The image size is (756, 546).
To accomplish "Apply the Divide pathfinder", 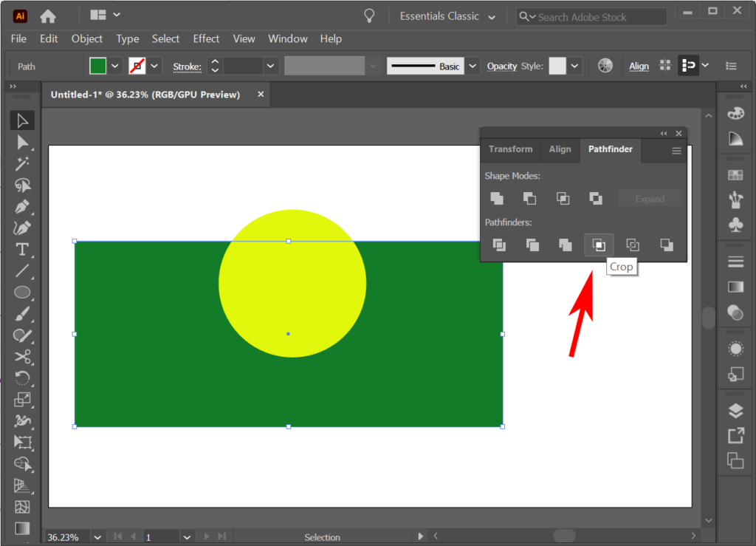I will (500, 245).
